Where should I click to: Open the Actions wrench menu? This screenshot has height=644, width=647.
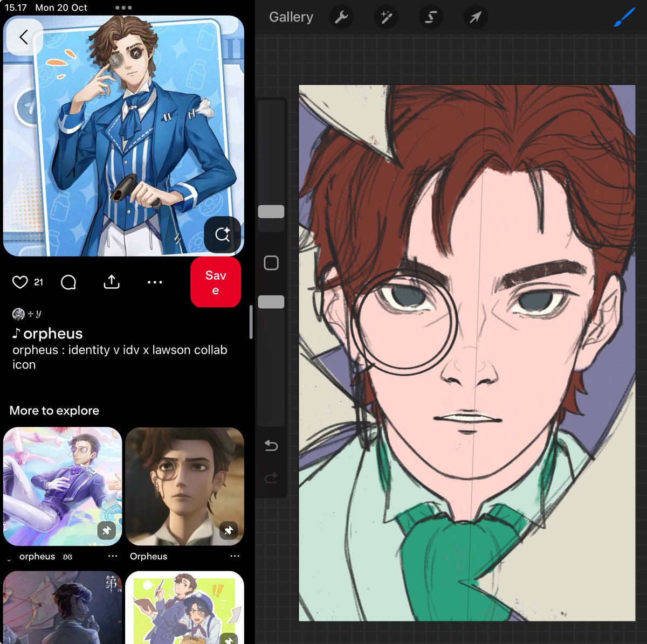341,17
